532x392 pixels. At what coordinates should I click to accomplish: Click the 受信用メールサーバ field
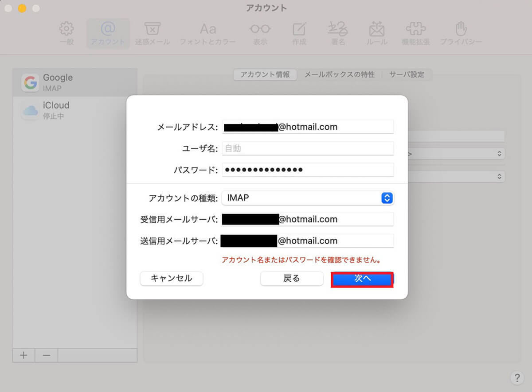(x=308, y=219)
